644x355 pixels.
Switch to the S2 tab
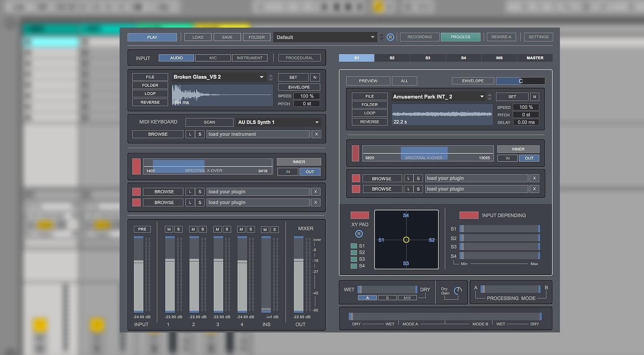392,58
